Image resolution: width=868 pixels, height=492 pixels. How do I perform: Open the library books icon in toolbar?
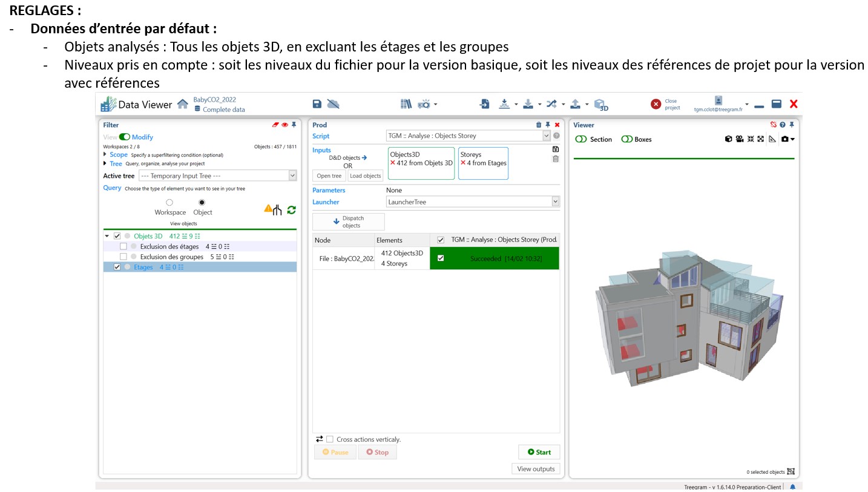(406, 104)
